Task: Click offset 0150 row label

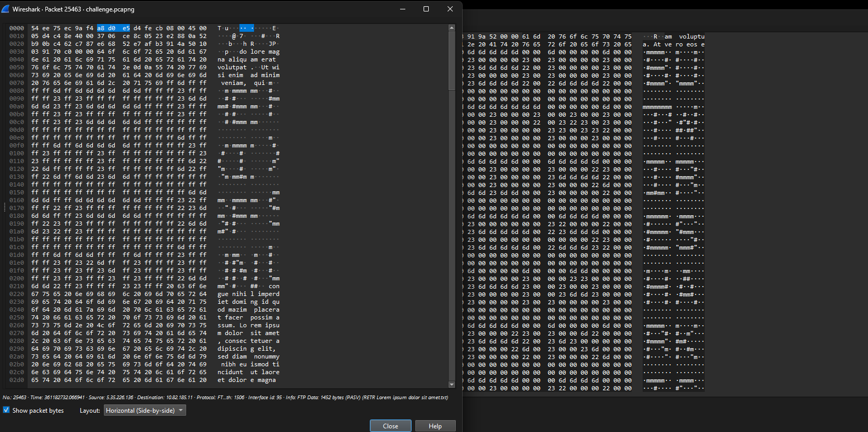Action: click(x=17, y=192)
